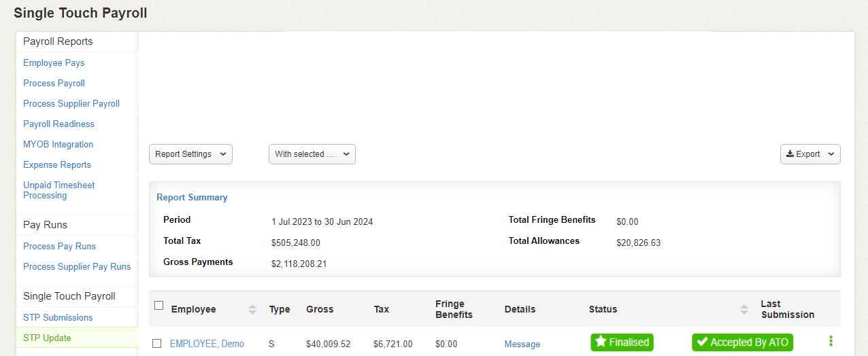Go to Employee Pays in sidebar
This screenshot has height=356, width=868.
pyautogui.click(x=54, y=63)
